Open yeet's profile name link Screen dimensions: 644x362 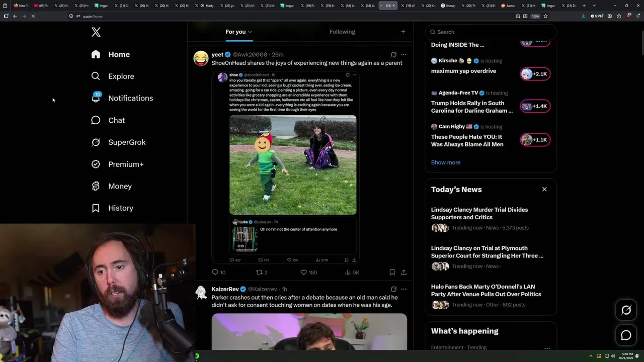[x=217, y=54]
